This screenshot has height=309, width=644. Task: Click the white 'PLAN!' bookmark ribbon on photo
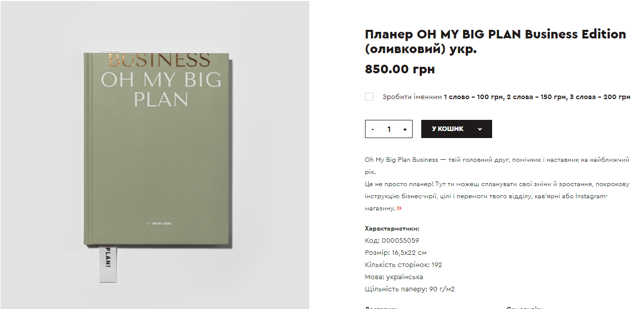click(x=108, y=263)
